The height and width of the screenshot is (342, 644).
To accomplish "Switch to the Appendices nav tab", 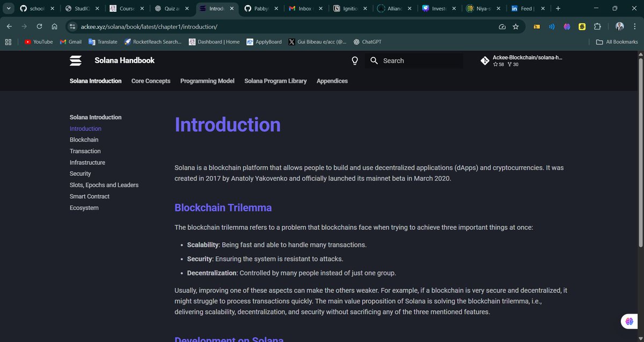I will point(332,81).
